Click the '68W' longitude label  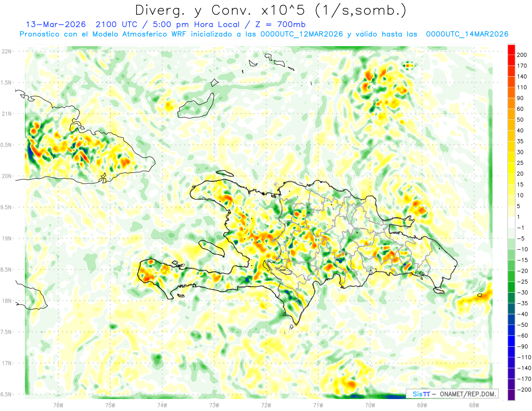click(x=474, y=405)
